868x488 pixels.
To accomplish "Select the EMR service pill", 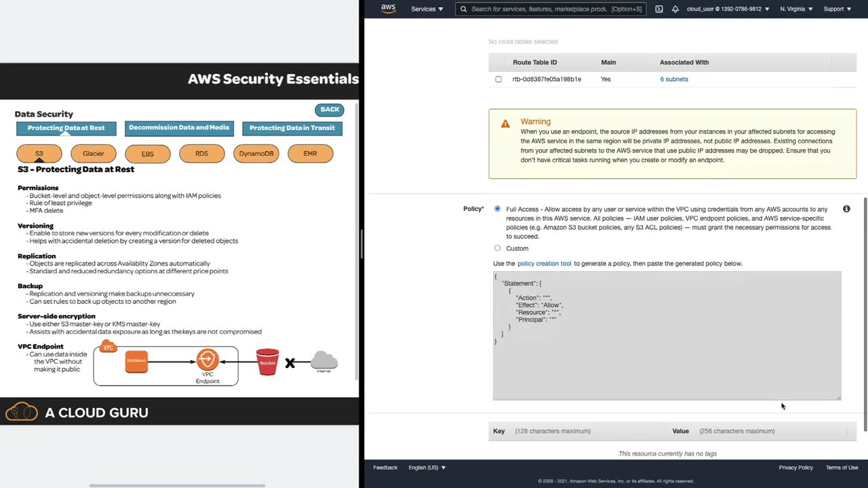I will coord(311,154).
